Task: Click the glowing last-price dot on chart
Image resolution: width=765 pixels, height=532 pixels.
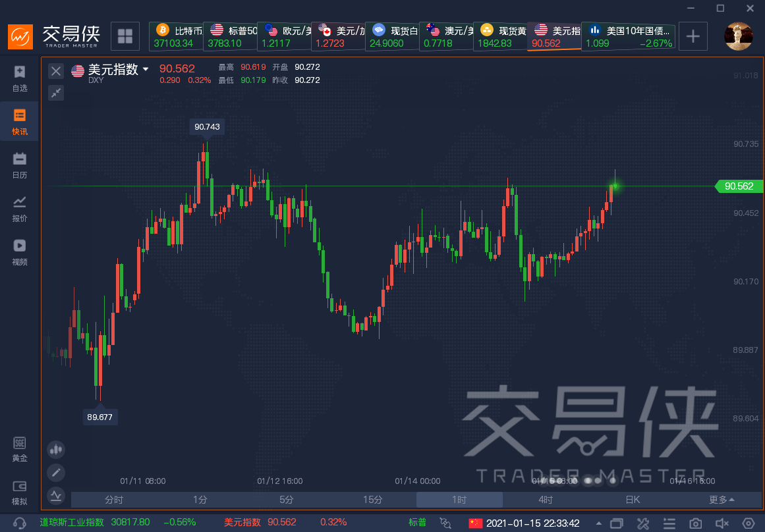Action: [615, 186]
